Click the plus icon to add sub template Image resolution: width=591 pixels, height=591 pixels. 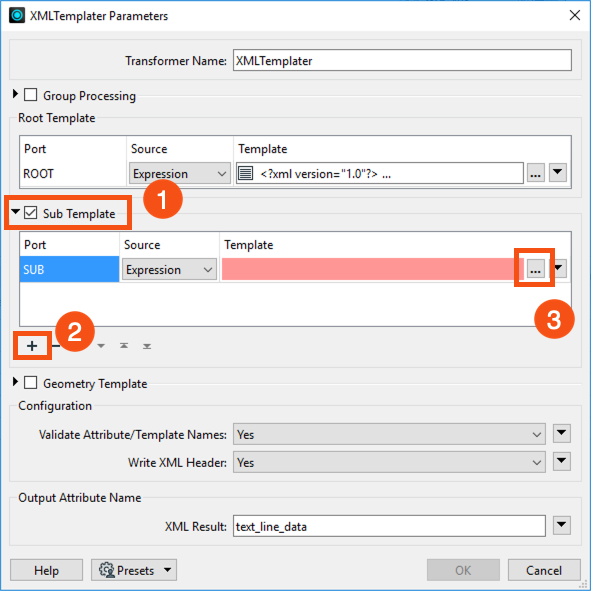(x=32, y=346)
